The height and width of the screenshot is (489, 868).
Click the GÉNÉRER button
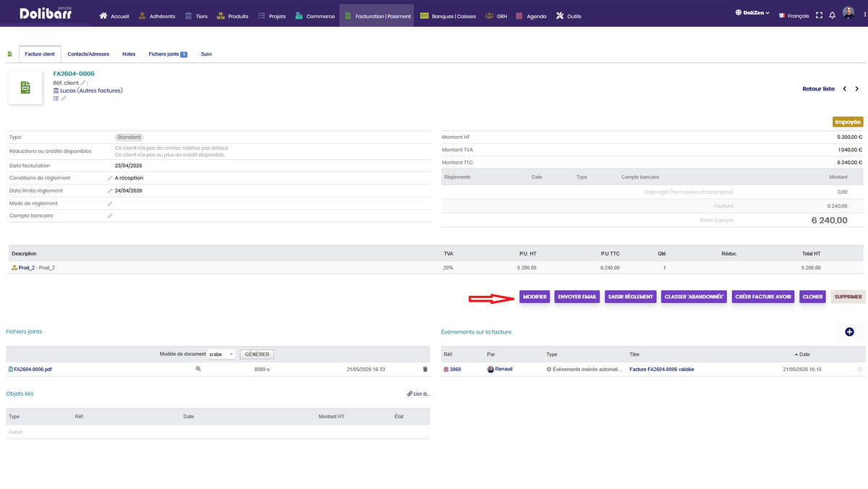(257, 354)
